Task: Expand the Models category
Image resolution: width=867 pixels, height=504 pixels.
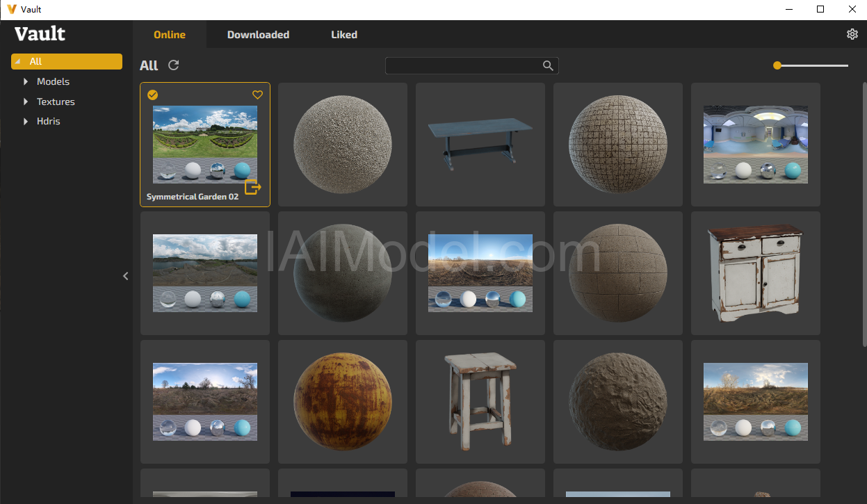Action: tap(26, 82)
